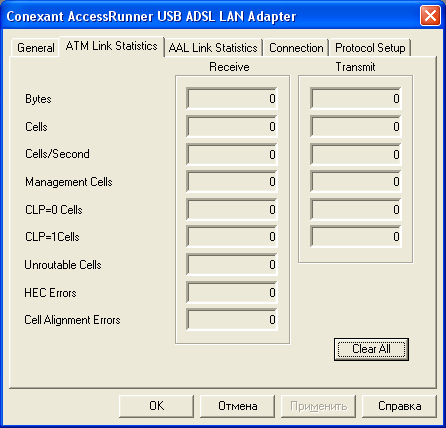This screenshot has height=428, width=446.
Task: Click the Transmit CLP=0 Cells field
Action: [x=356, y=210]
